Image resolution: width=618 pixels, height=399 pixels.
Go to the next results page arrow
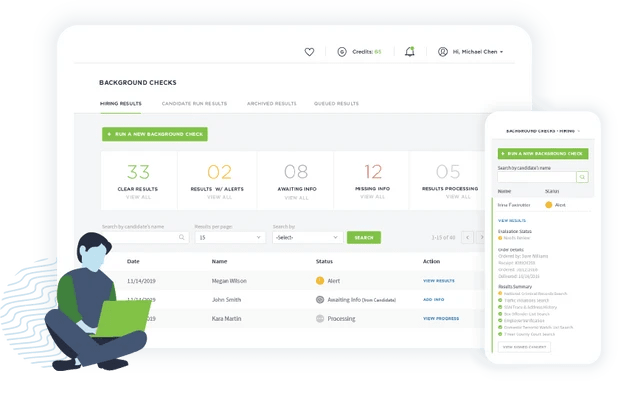coord(481,237)
